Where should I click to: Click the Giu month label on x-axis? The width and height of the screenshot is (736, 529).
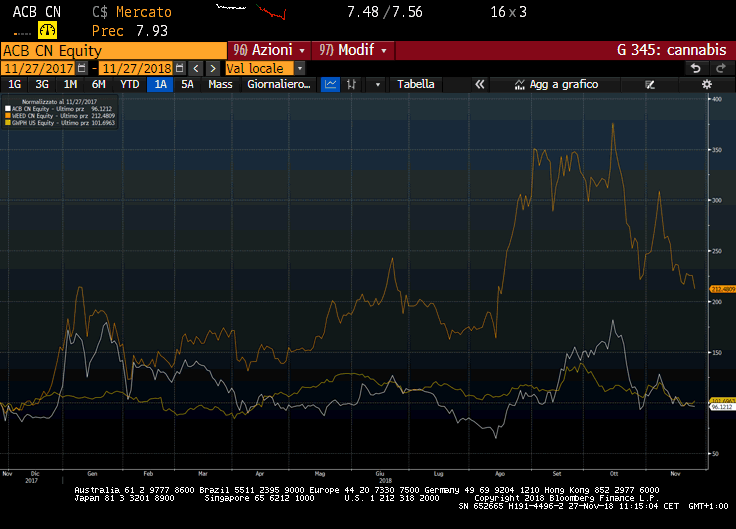pyautogui.click(x=380, y=474)
